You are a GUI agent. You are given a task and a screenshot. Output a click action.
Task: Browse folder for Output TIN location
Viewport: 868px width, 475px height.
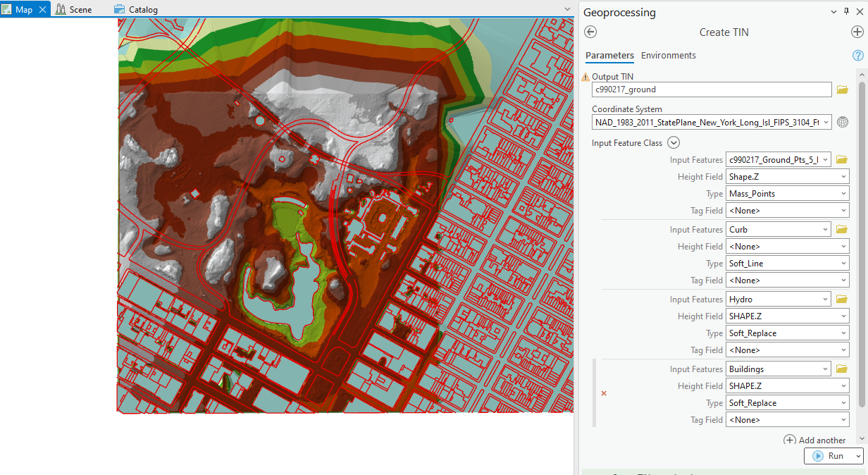point(842,90)
